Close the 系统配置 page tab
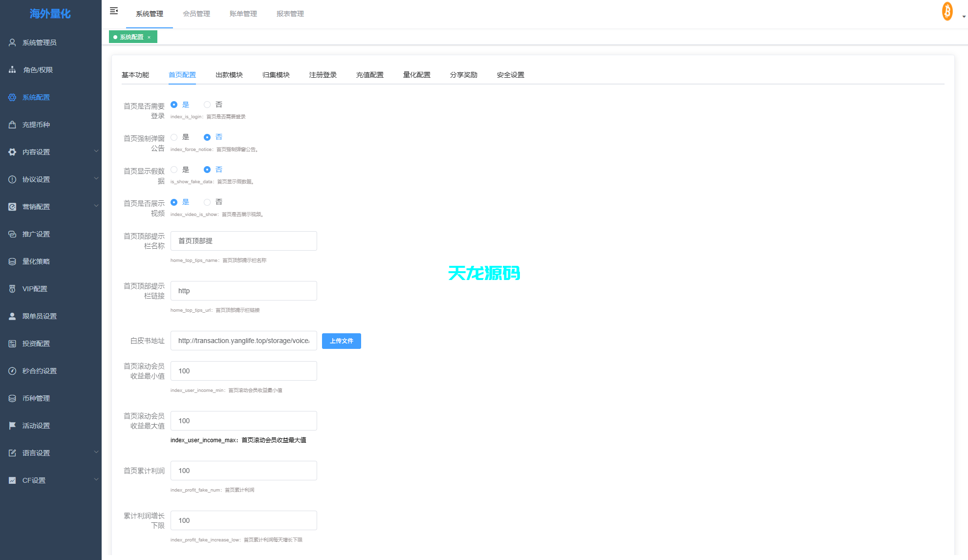Viewport: 968px width, 560px height. click(x=149, y=37)
